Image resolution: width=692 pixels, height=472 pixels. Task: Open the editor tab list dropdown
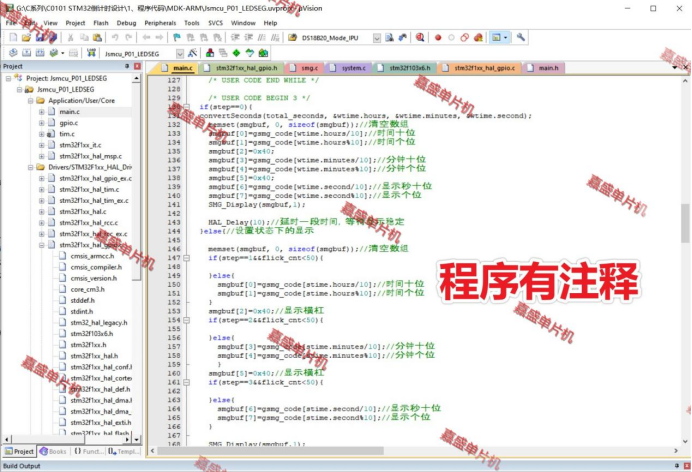[x=675, y=67]
